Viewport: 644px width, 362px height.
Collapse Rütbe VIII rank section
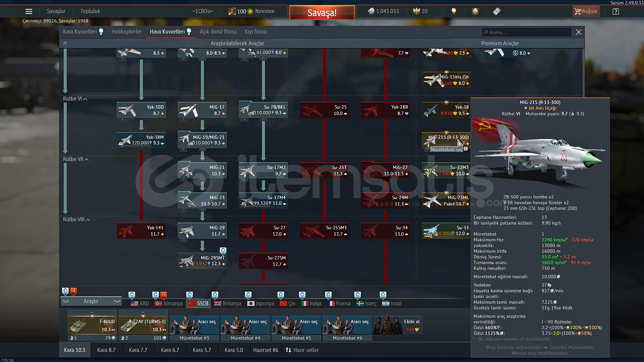[x=76, y=220]
